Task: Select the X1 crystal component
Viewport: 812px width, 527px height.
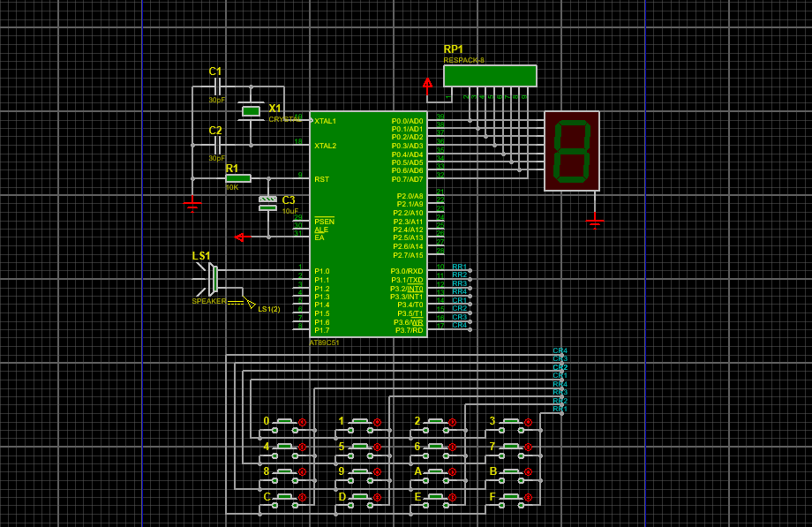Action: pos(252,111)
